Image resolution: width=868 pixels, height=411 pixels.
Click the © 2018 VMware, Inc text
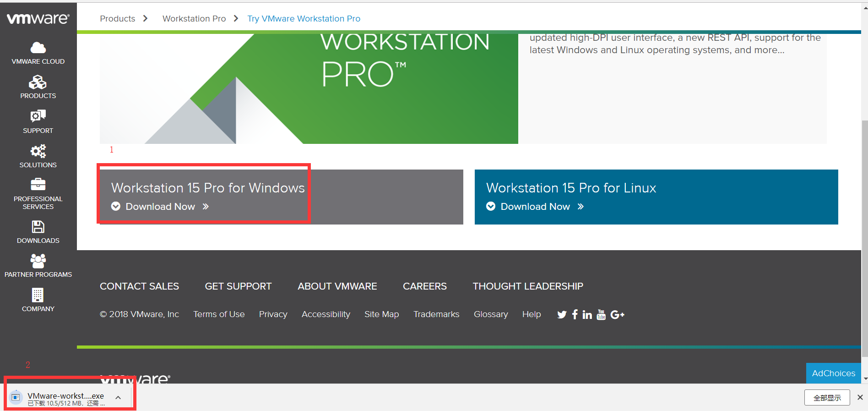pyautogui.click(x=139, y=314)
